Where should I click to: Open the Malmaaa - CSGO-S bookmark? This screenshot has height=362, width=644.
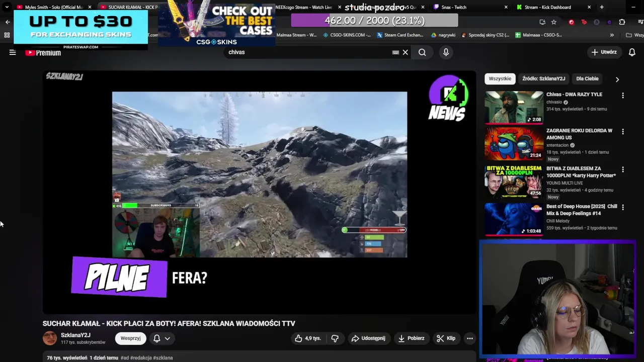(x=538, y=35)
